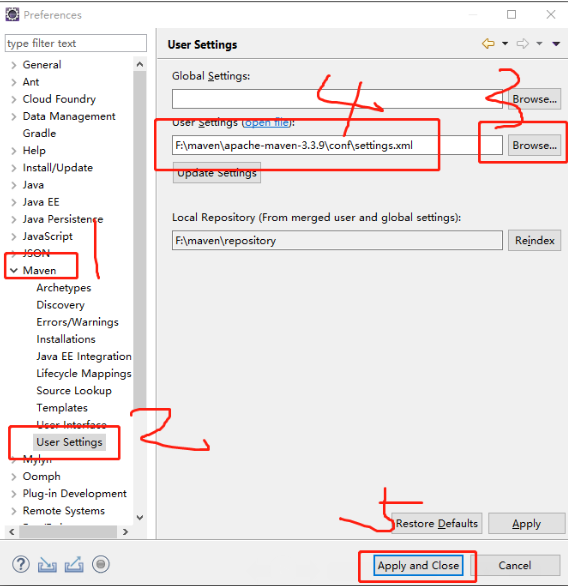Open Archetypes under Maven
Image resolution: width=568 pixels, height=586 pixels.
(64, 288)
